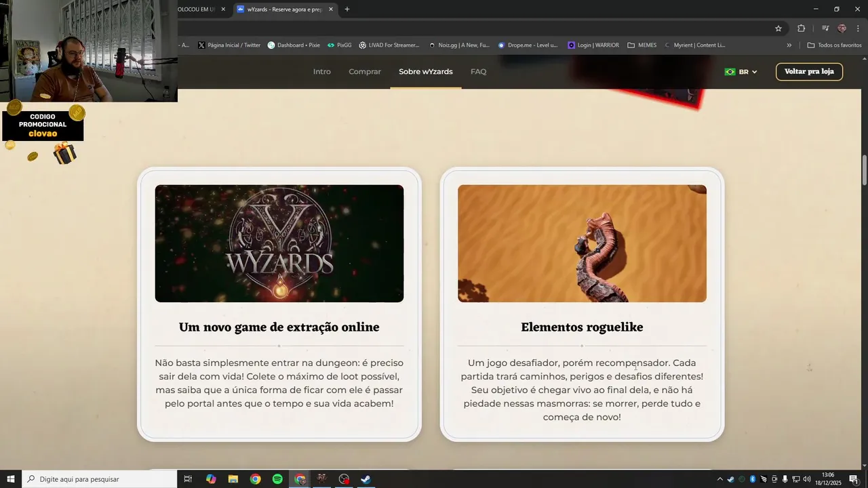Open the Chrome profile avatar
The height and width of the screenshot is (488, 868).
[x=842, y=28]
